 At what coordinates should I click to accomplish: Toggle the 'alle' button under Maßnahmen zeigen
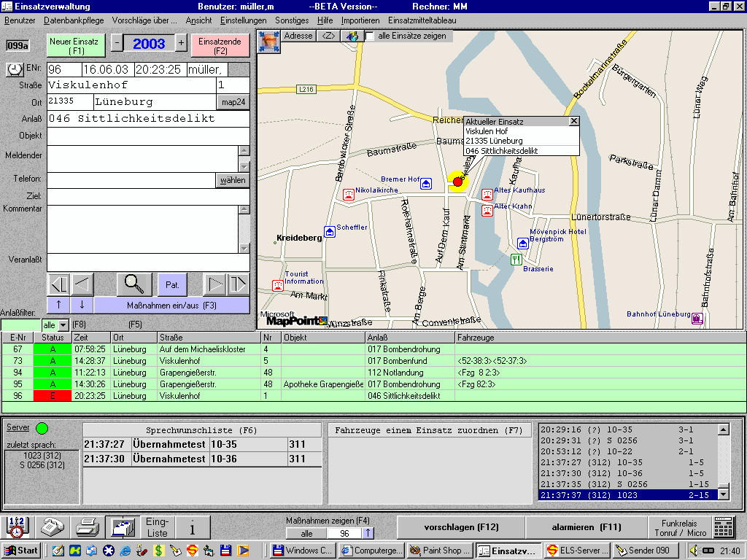[x=306, y=533]
